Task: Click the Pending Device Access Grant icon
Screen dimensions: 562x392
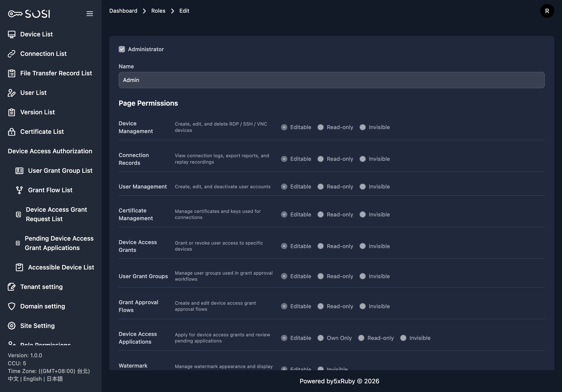Action: (18, 243)
